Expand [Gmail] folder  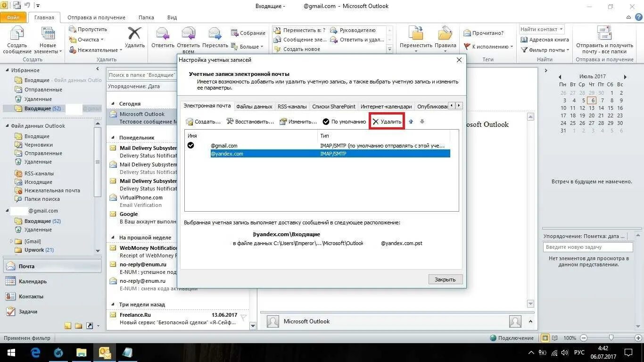(12, 241)
